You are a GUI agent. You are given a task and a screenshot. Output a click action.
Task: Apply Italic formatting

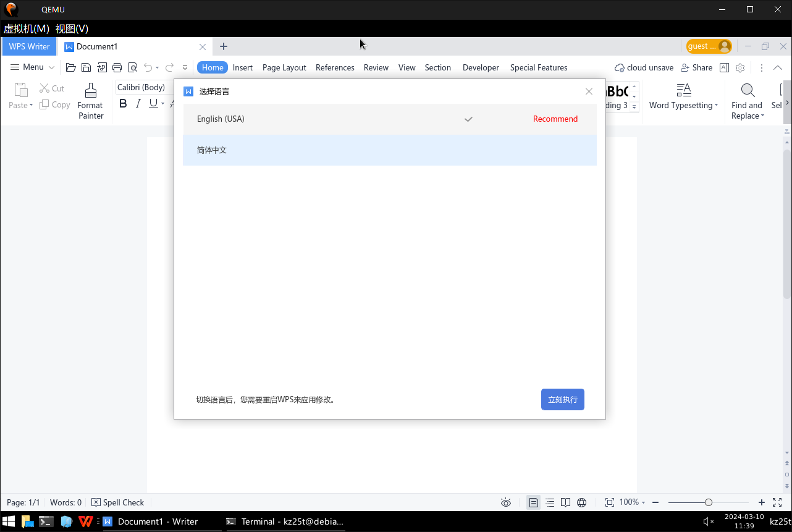[x=138, y=104]
